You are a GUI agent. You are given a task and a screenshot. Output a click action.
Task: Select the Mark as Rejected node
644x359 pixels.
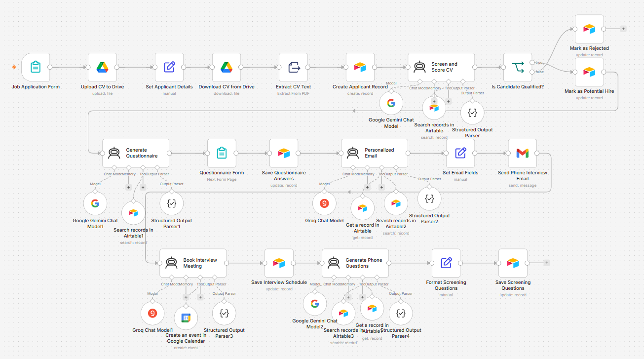[589, 29]
